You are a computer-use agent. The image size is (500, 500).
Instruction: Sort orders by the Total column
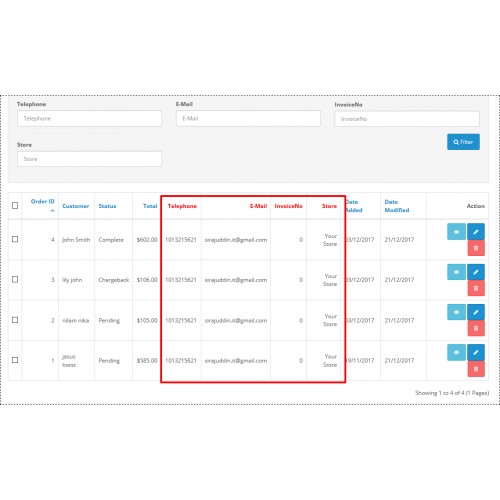click(150, 206)
